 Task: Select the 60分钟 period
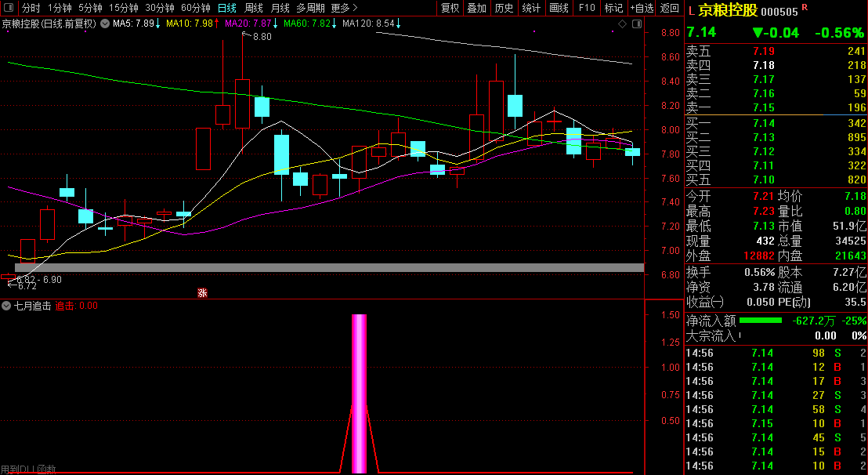pos(196,8)
